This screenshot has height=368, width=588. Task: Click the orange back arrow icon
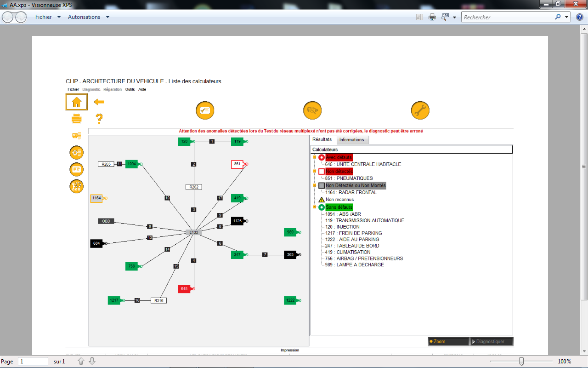click(99, 102)
